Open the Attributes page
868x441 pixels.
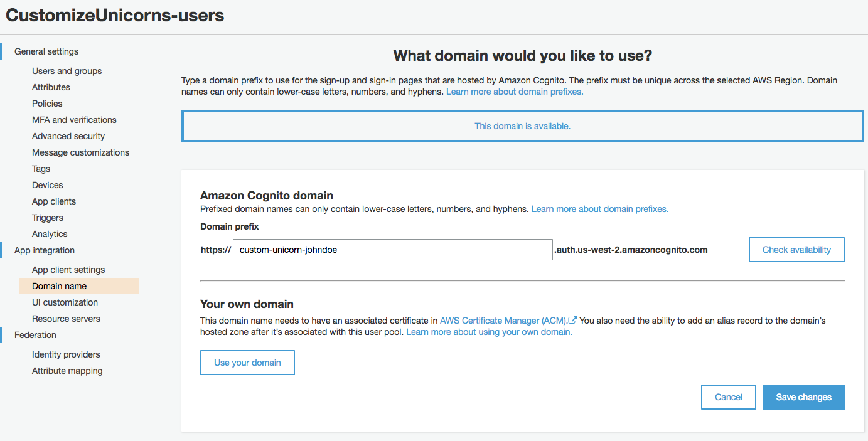[51, 87]
